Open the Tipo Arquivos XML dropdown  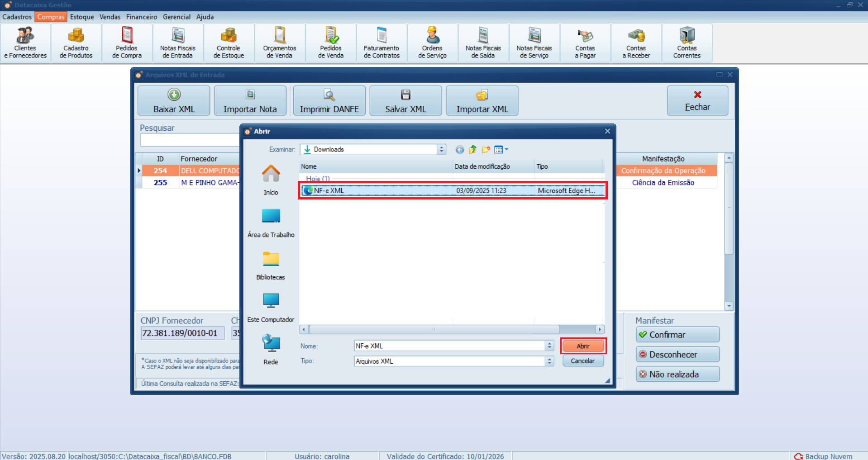point(549,361)
